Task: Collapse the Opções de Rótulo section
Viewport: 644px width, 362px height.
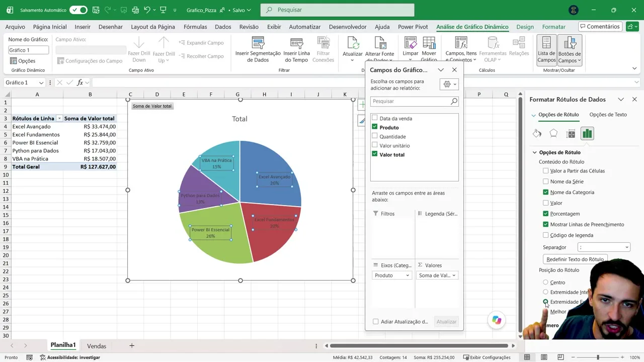Action: click(x=535, y=152)
